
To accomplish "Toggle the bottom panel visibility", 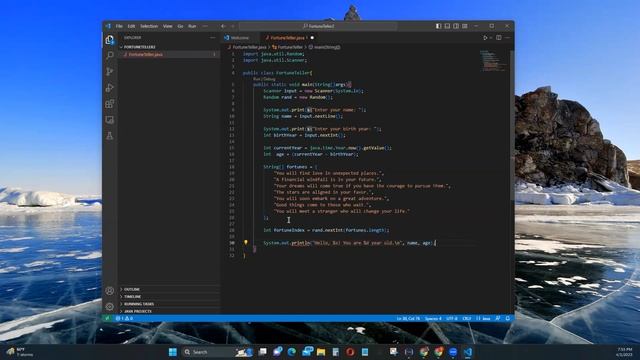I will [447, 26].
